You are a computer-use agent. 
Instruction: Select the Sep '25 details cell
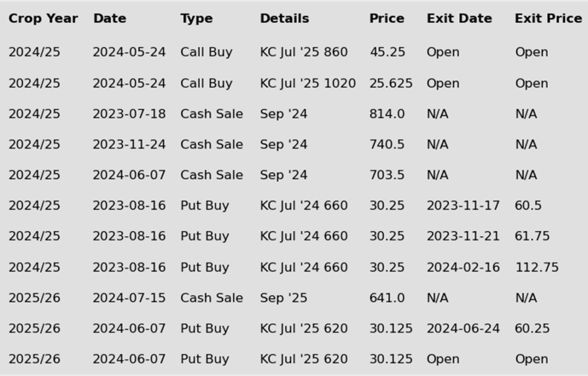point(284,298)
